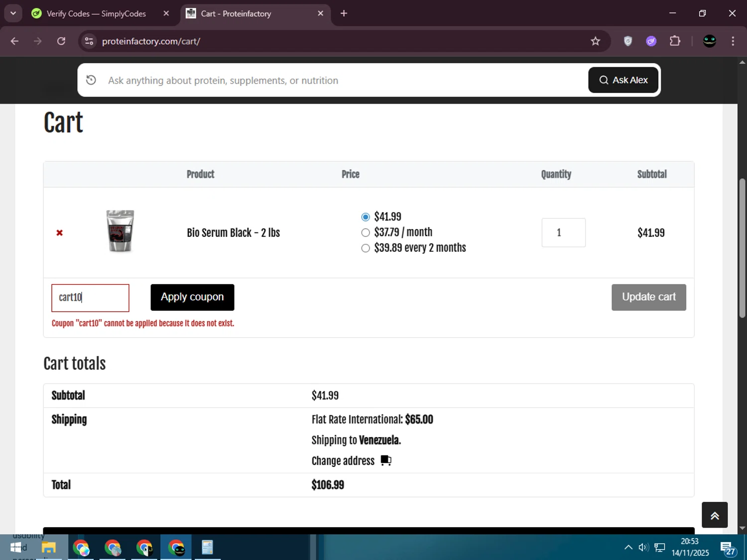Image resolution: width=747 pixels, height=560 pixels.
Task: Click the $106.99 total amount
Action: (328, 485)
